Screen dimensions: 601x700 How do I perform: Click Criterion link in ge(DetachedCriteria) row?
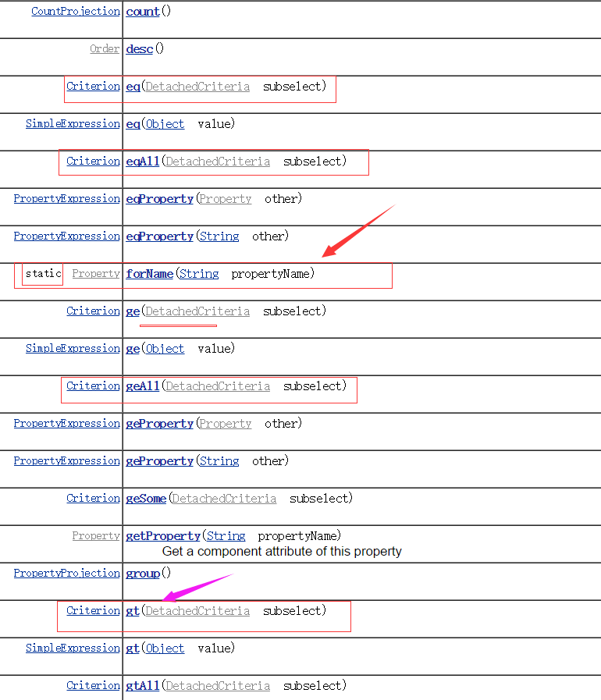point(94,311)
